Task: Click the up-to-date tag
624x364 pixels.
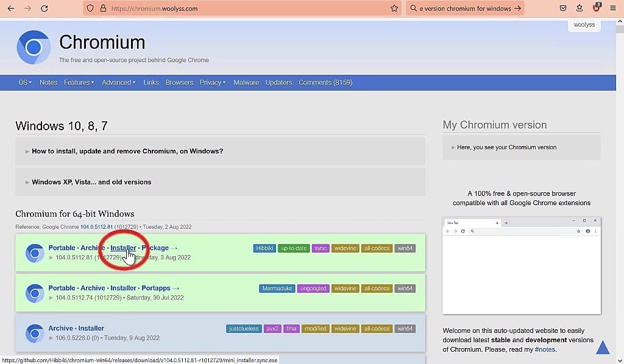Action: pos(294,248)
